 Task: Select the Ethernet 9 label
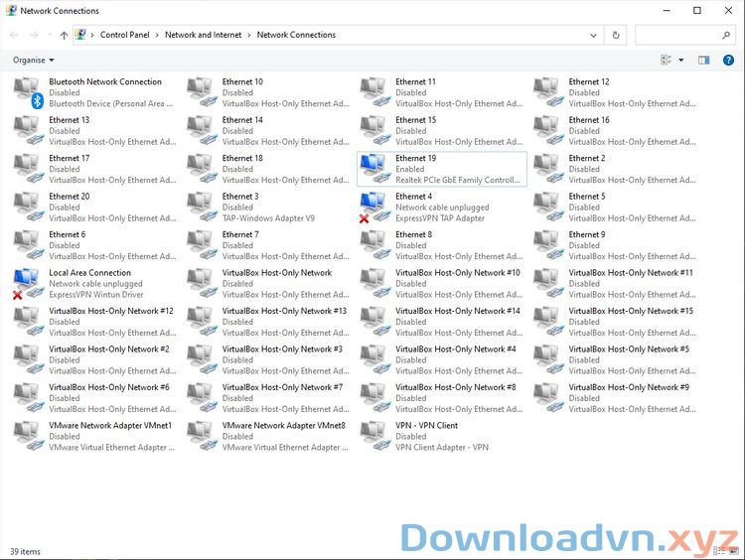[x=587, y=234]
